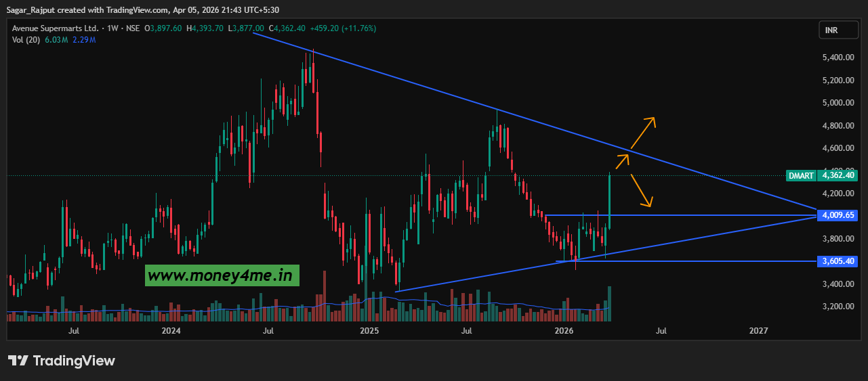868x381 pixels.
Task: Click the 2024 label on time axis
Action: [x=171, y=331]
